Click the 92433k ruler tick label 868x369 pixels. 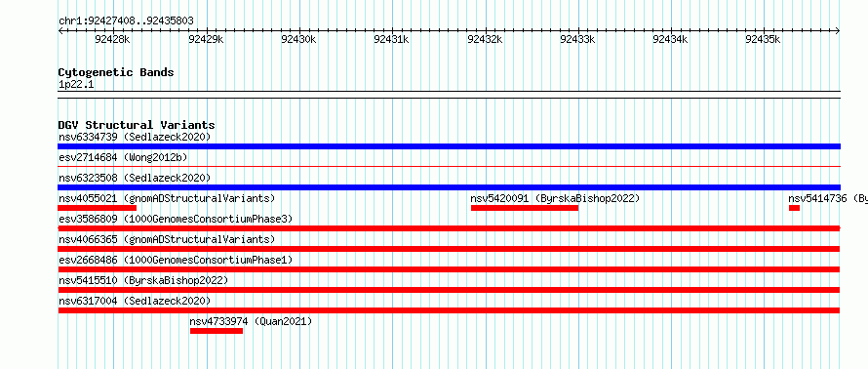[x=578, y=39]
